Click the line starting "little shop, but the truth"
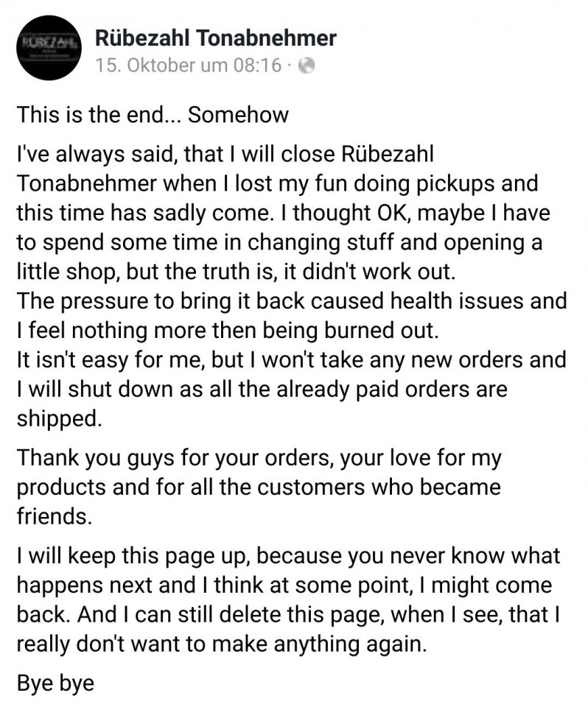The width and height of the screenshot is (588, 707). (x=236, y=270)
